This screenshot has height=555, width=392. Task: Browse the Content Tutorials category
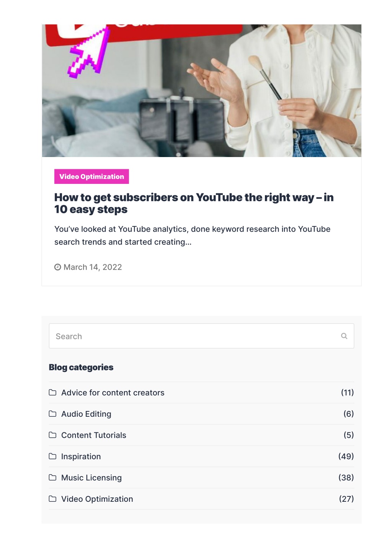[x=93, y=435]
